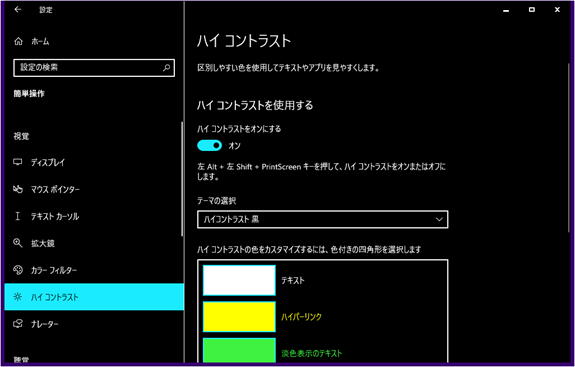Open the マウス ポインター settings page

94,189
